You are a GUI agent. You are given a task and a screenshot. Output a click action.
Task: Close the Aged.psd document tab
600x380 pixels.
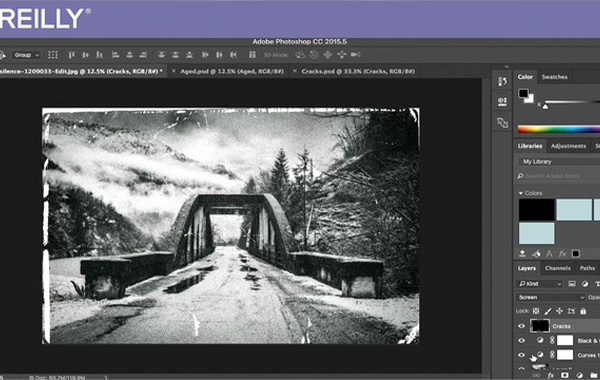tap(173, 72)
